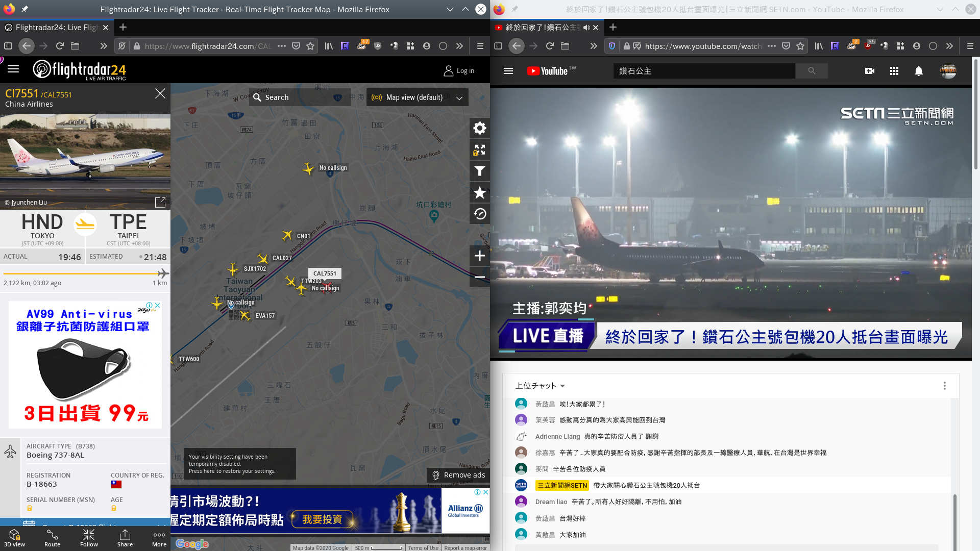Open Firefox menu in Flightradar24 window
980x551 pixels.
480,46
